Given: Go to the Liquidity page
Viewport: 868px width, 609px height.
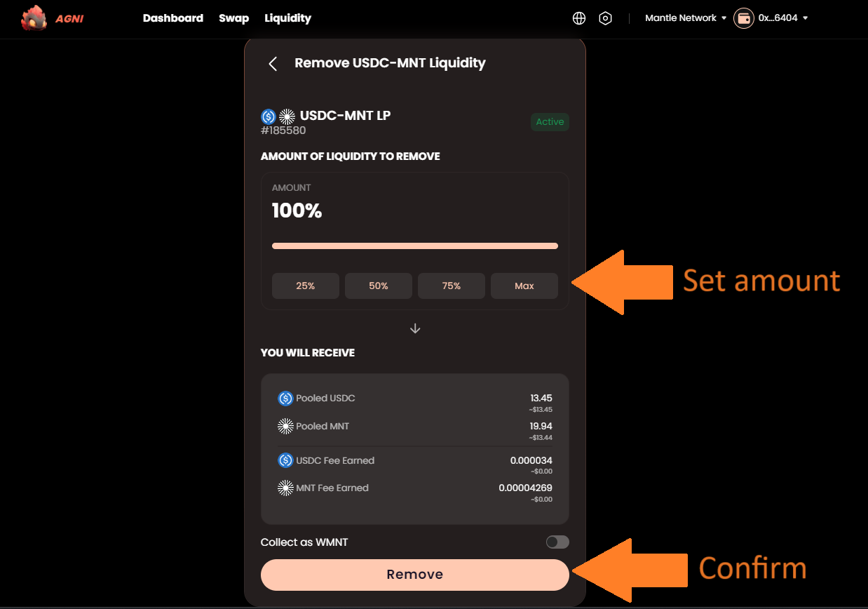Looking at the screenshot, I should (x=287, y=18).
